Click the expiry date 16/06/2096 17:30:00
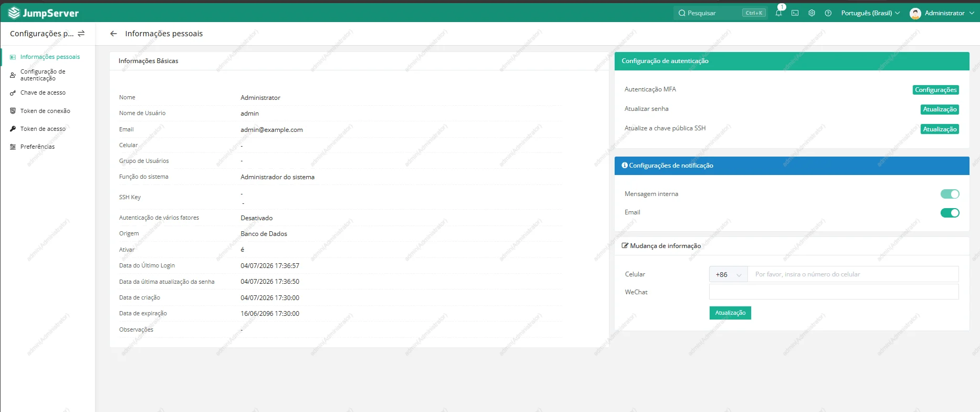Viewport: 980px width, 412px height. (x=270, y=314)
